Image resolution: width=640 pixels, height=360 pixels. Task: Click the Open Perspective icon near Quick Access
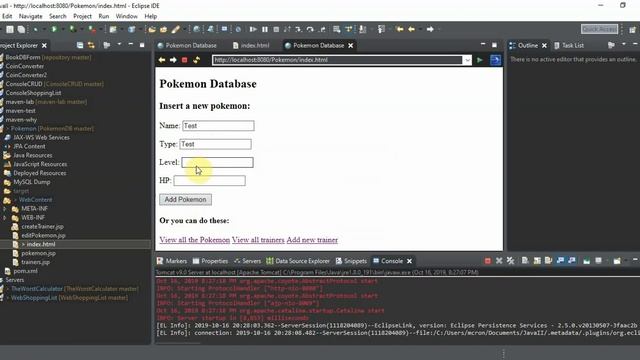pyautogui.click(x=632, y=29)
